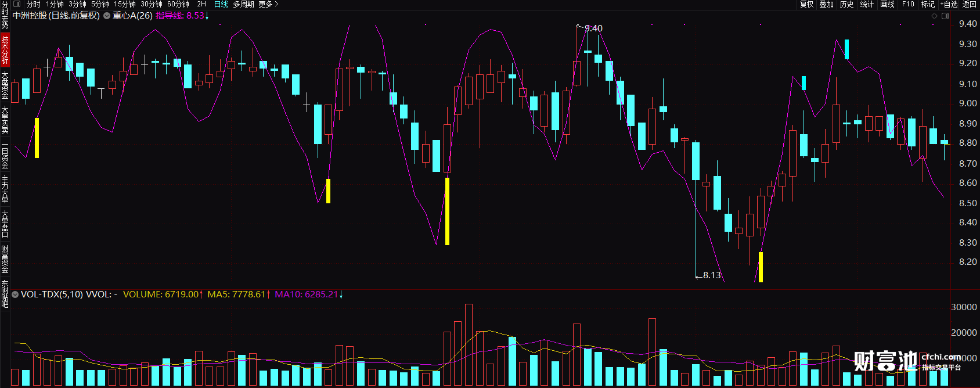This screenshot has height=388, width=980.
Task: Switch to the 分时 chart period
Action: [x=34, y=4]
